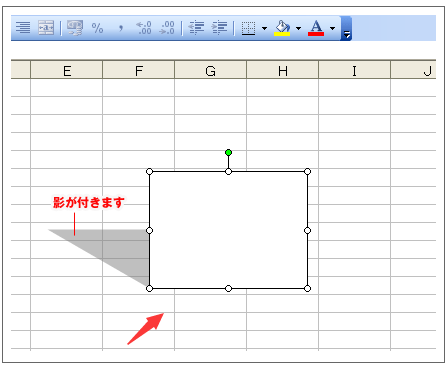Apply the Borders button
Screen dimensions: 447x374
[248, 28]
